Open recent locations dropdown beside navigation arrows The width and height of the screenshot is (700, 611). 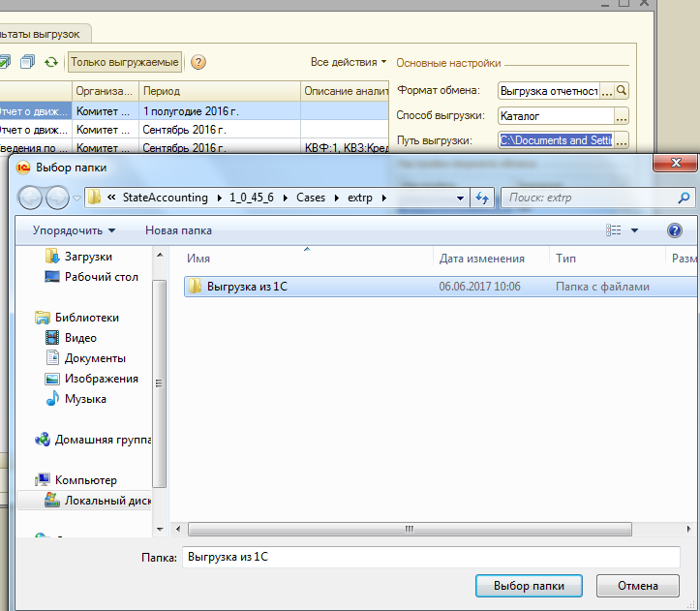coord(76,198)
